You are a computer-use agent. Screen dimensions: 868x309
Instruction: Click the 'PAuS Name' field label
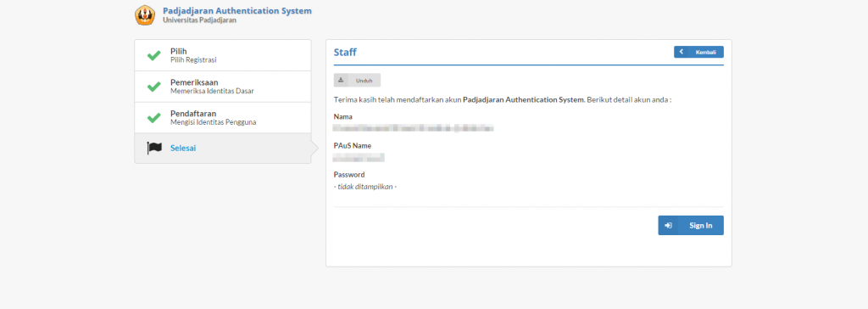(352, 146)
